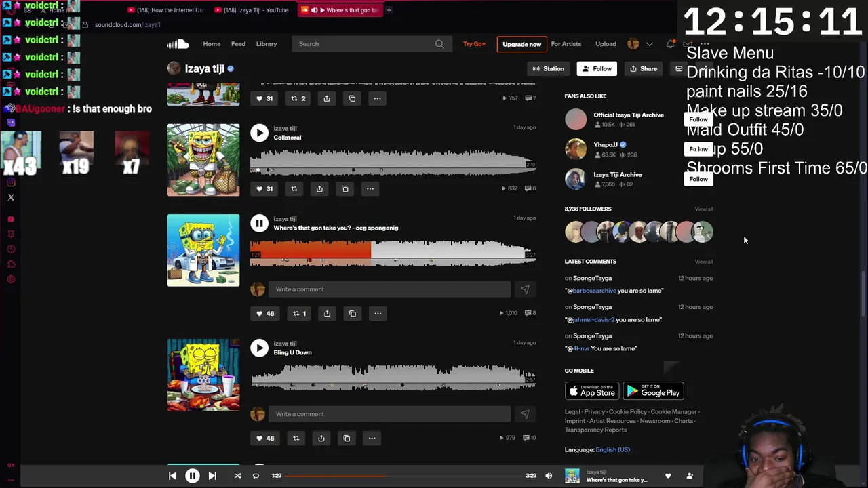Copy link for 'Where's that gon take you?'
The image size is (868, 488).
[352, 313]
